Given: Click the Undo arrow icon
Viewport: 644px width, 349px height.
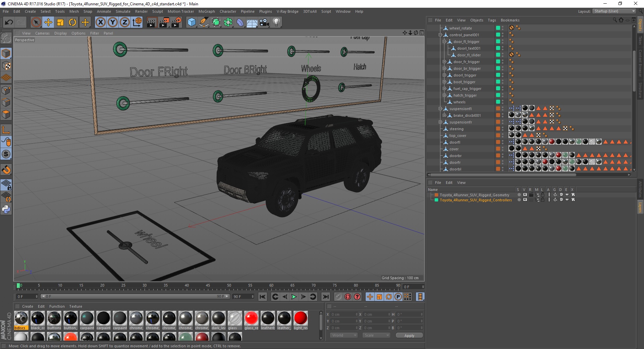Looking at the screenshot, I should click(9, 22).
